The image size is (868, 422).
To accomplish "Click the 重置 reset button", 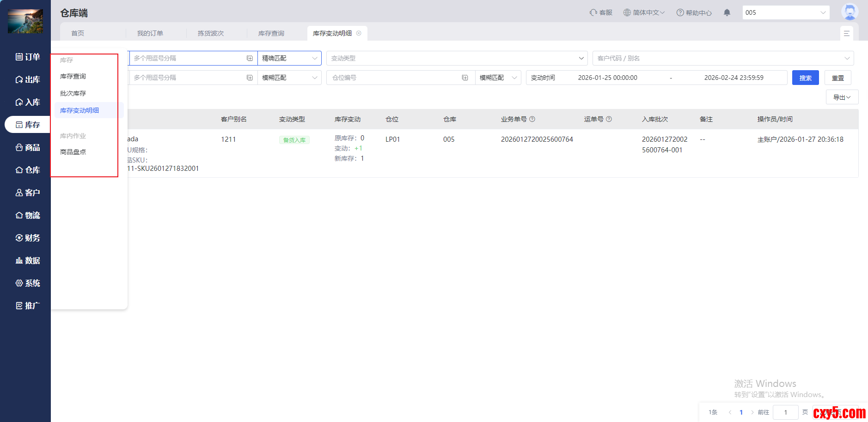I will point(837,78).
